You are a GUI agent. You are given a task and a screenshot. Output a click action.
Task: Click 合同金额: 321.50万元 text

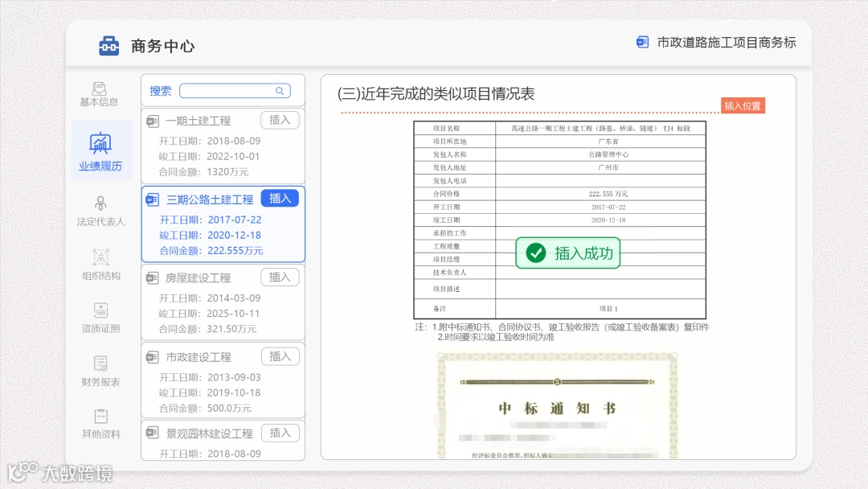pos(207,329)
